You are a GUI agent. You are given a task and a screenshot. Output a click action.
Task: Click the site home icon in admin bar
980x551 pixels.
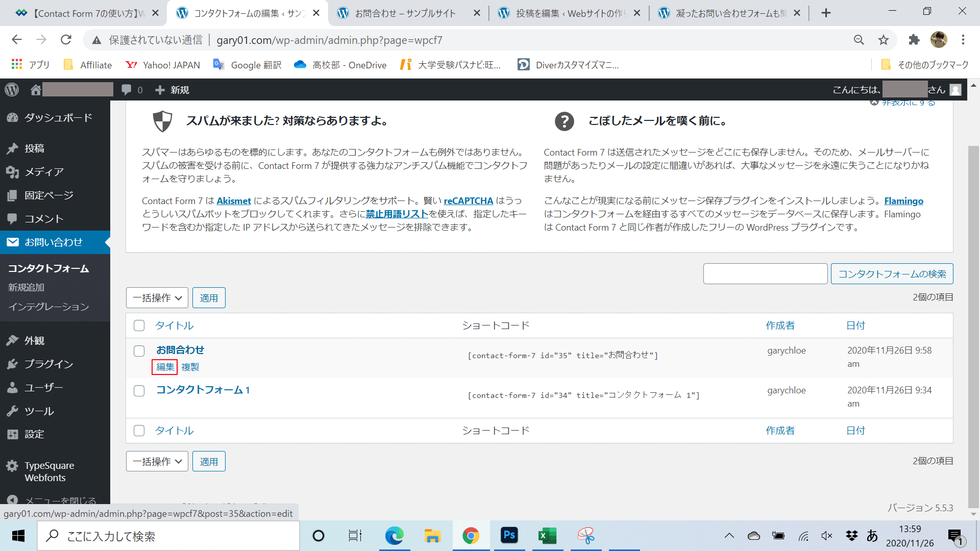tap(35, 90)
